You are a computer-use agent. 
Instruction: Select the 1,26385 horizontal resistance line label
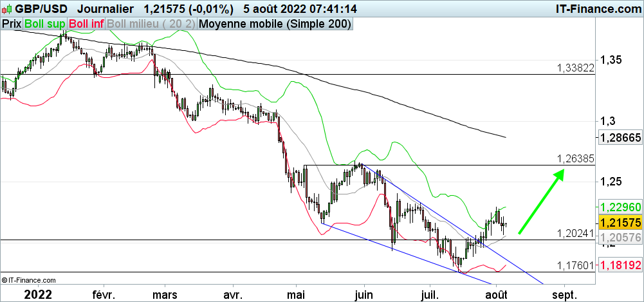[576, 158]
